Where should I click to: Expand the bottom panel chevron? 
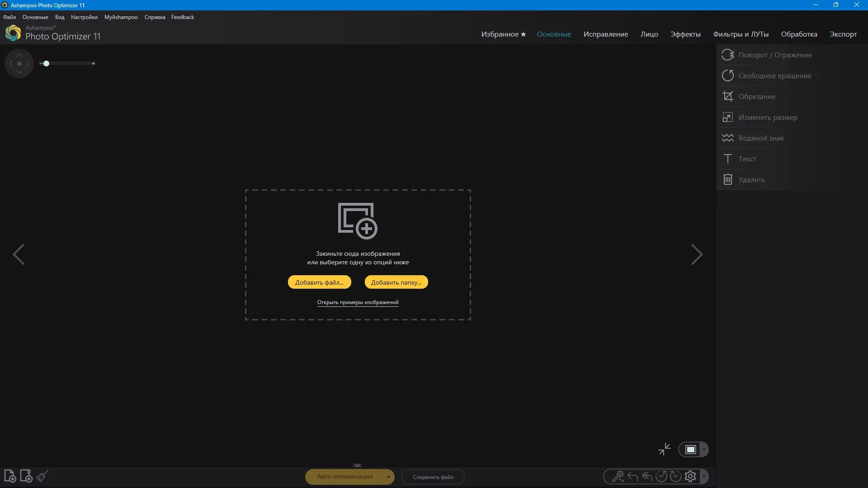[358, 465]
